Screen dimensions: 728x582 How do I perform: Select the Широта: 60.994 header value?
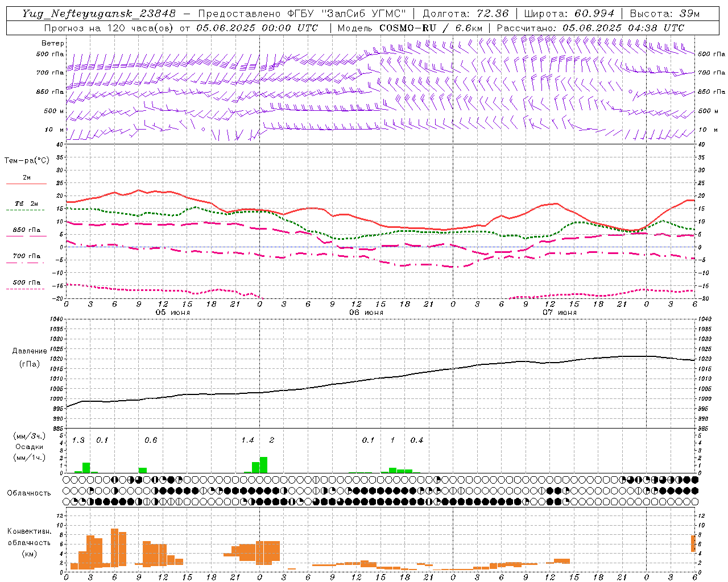tap(569, 14)
